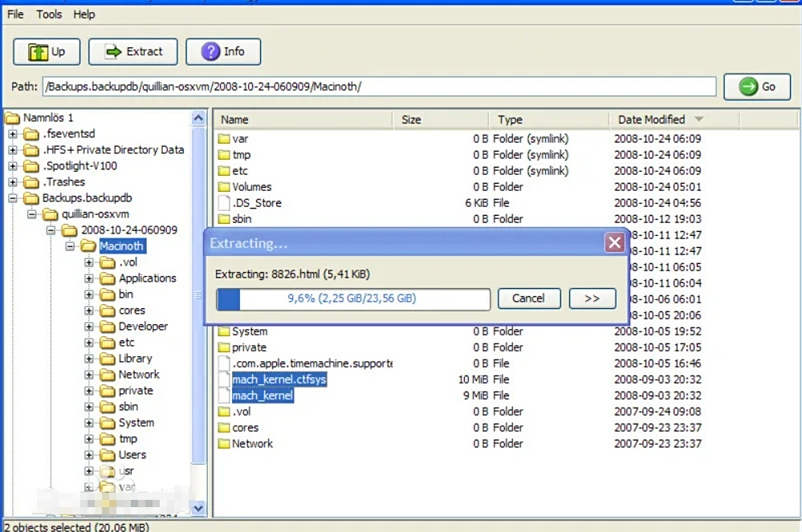Image resolution: width=802 pixels, height=532 pixels.
Task: Expand the Developer folder node
Action: 90,327
